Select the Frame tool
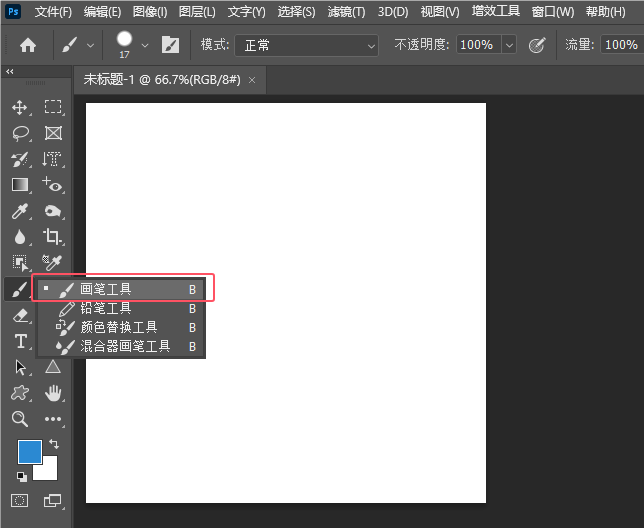This screenshot has height=528, width=644. coord(53,133)
